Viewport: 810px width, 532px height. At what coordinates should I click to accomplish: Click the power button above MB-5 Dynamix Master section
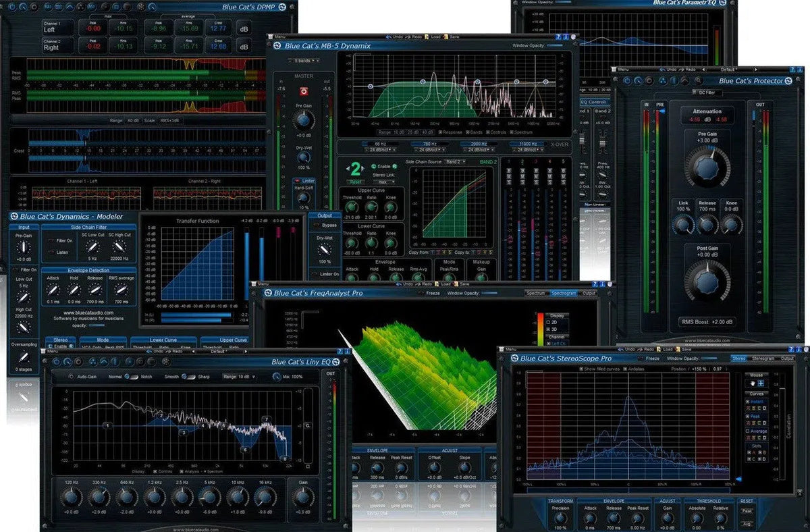304,91
